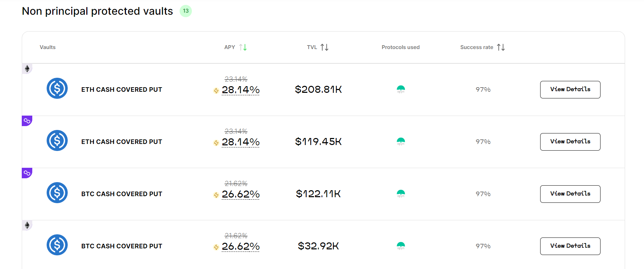Open View Details for $32.92K vault
Viewport: 644px width, 269px height.
click(570, 246)
